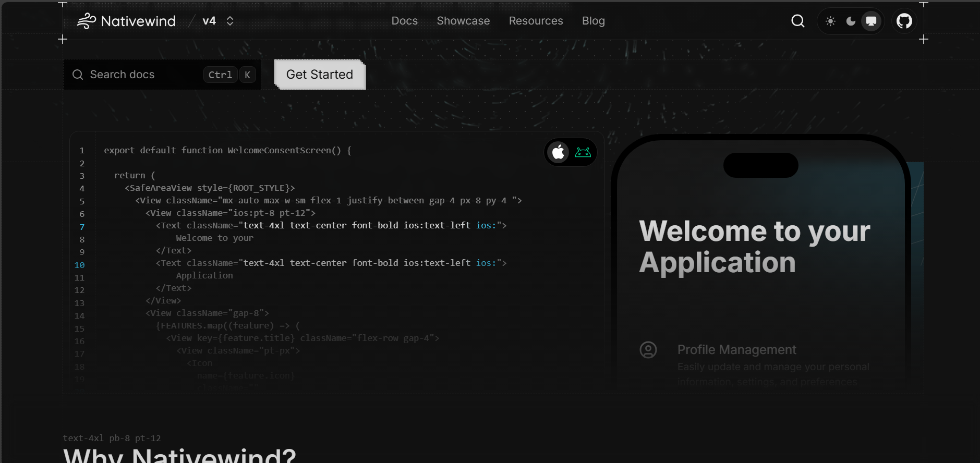Click the Nativewind wind logo icon
Image resolution: width=980 pixels, height=463 pixels.
[x=87, y=21]
